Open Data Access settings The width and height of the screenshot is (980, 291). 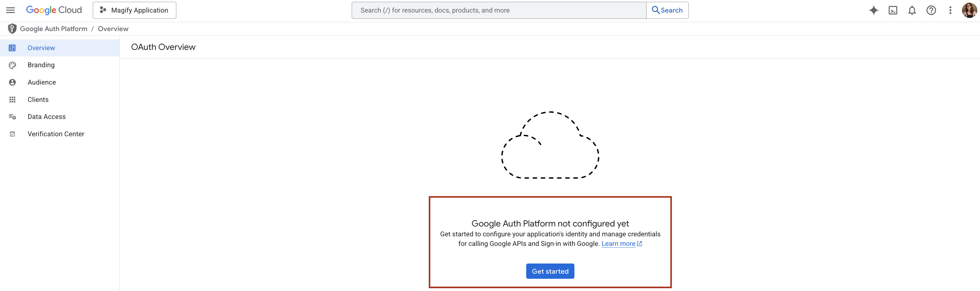46,117
